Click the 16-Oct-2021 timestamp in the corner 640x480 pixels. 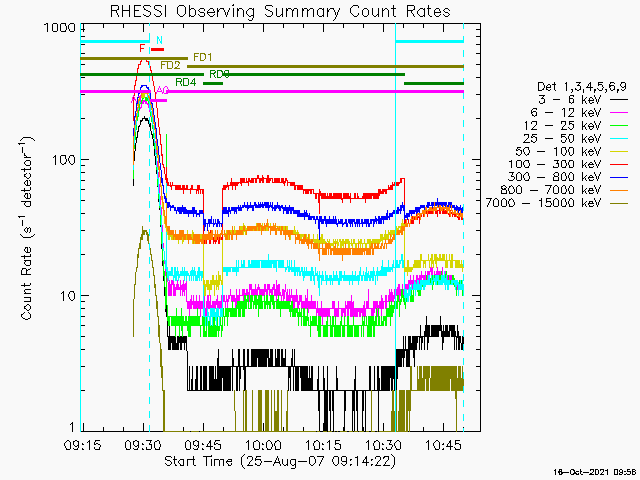click(x=593, y=472)
